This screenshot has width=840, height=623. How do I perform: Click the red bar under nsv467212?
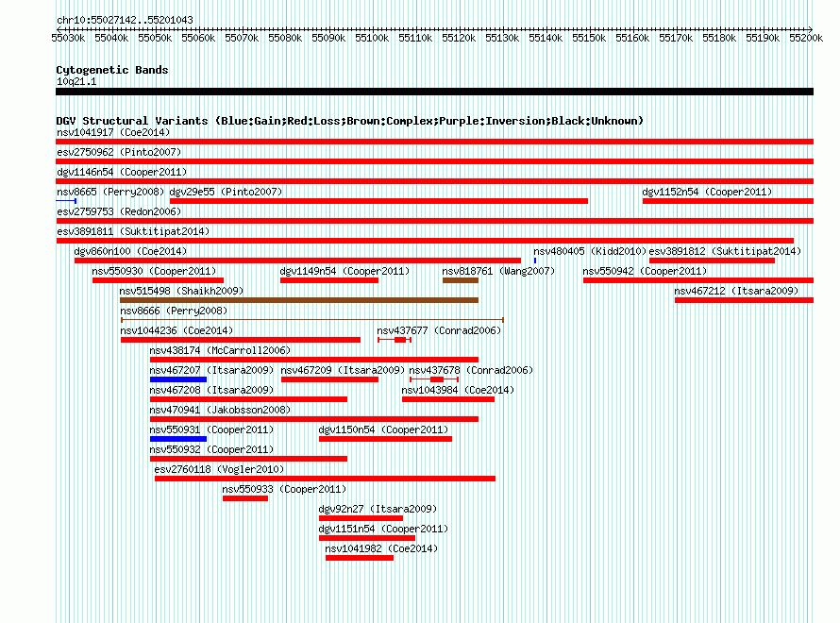[744, 300]
